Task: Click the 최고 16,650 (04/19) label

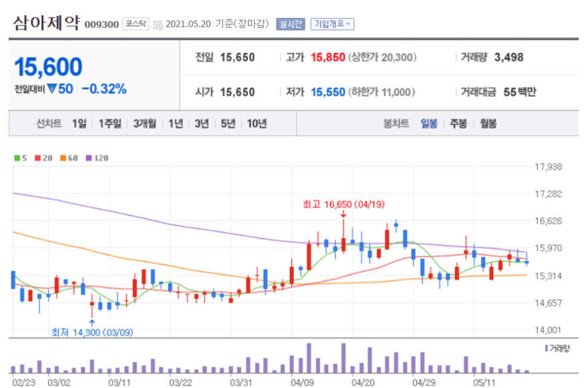Action: 343,204
